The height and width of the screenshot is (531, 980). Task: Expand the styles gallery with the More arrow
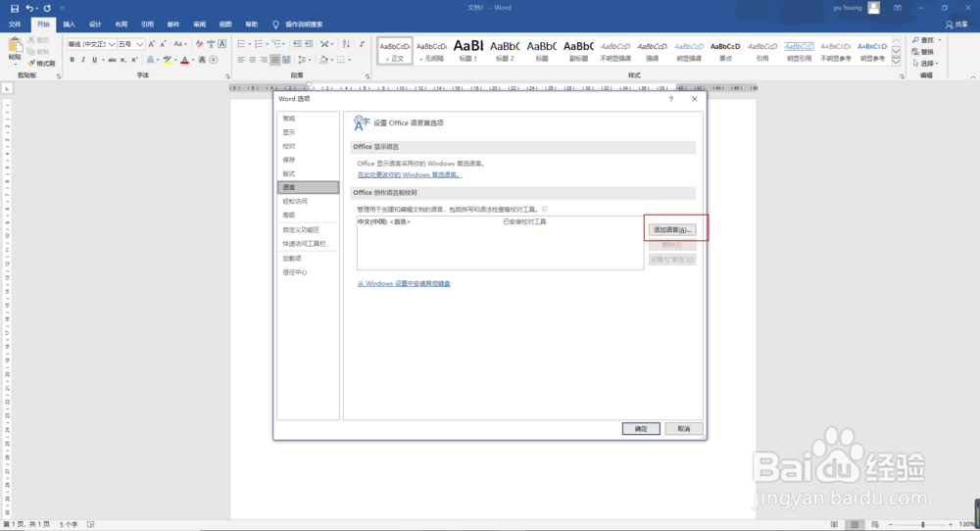(897, 62)
